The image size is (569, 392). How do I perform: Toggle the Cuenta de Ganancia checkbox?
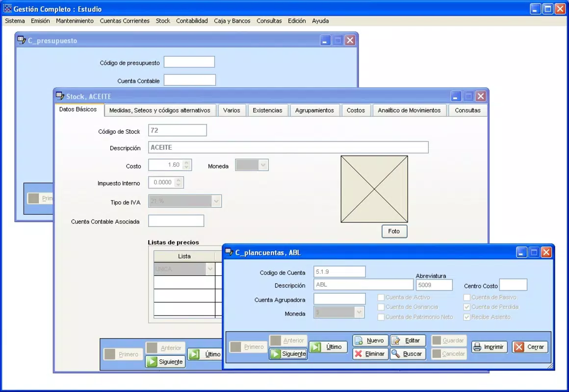tap(381, 307)
